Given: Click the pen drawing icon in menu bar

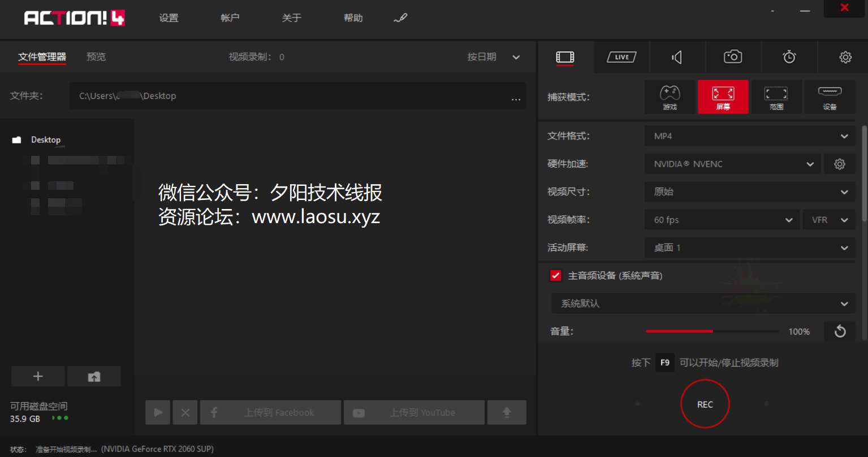Looking at the screenshot, I should point(400,18).
